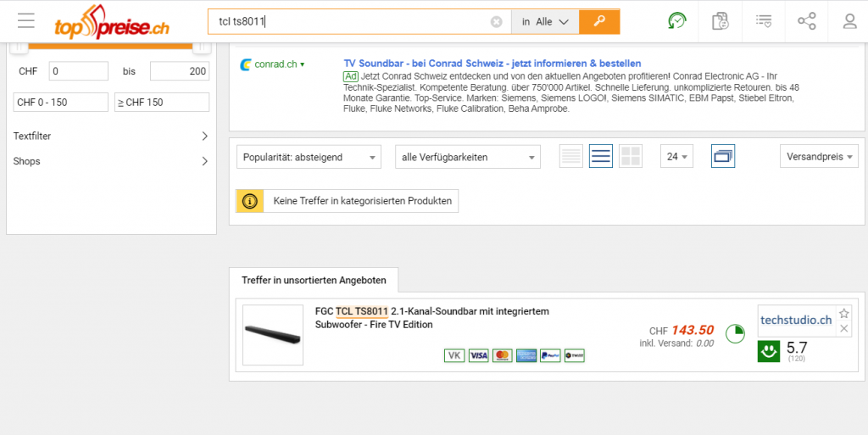The image size is (868, 435).
Task: Clear the search field with the X icon
Action: pos(496,22)
